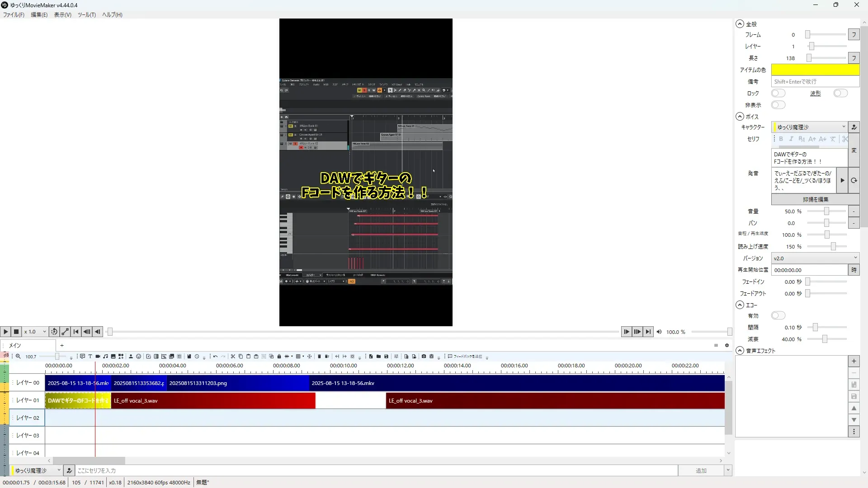This screenshot has height=488, width=868.
Task: Click the アイテムの色 yellow swatch
Action: coord(815,70)
